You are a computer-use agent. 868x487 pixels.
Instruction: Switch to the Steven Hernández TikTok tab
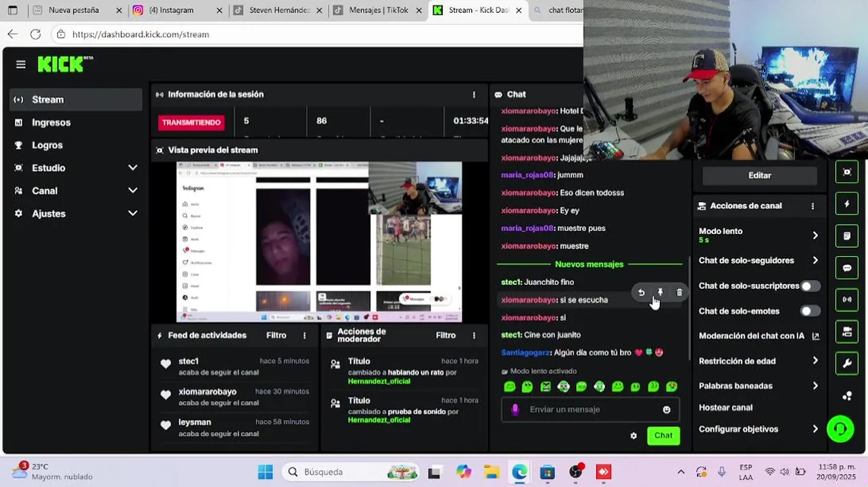(279, 10)
